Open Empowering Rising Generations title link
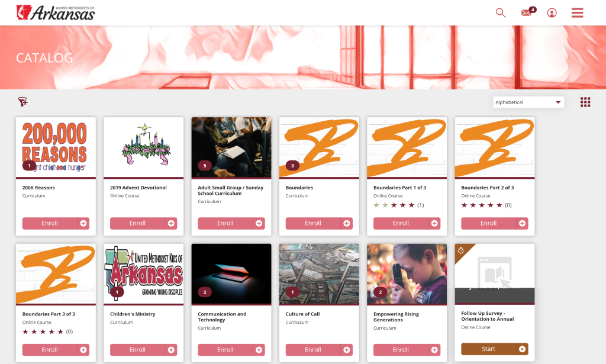This screenshot has height=364, width=606. coord(396,317)
